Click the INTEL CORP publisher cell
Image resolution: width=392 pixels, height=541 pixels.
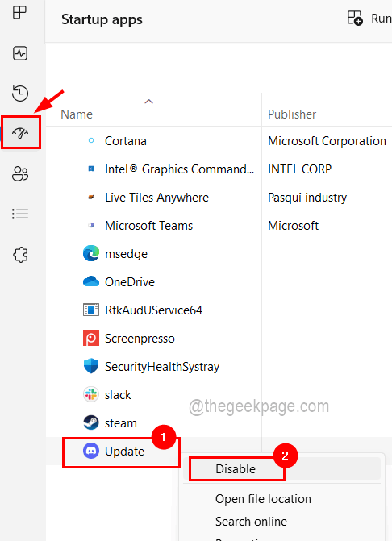pyautogui.click(x=299, y=169)
